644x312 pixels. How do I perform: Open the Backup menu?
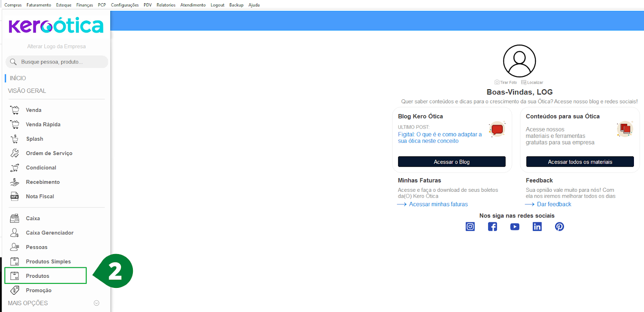[x=236, y=5]
